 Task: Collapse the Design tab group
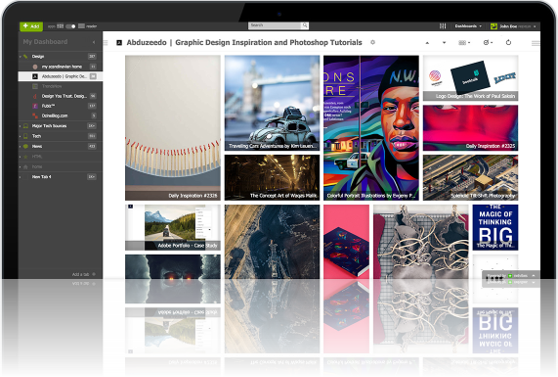(x=20, y=56)
